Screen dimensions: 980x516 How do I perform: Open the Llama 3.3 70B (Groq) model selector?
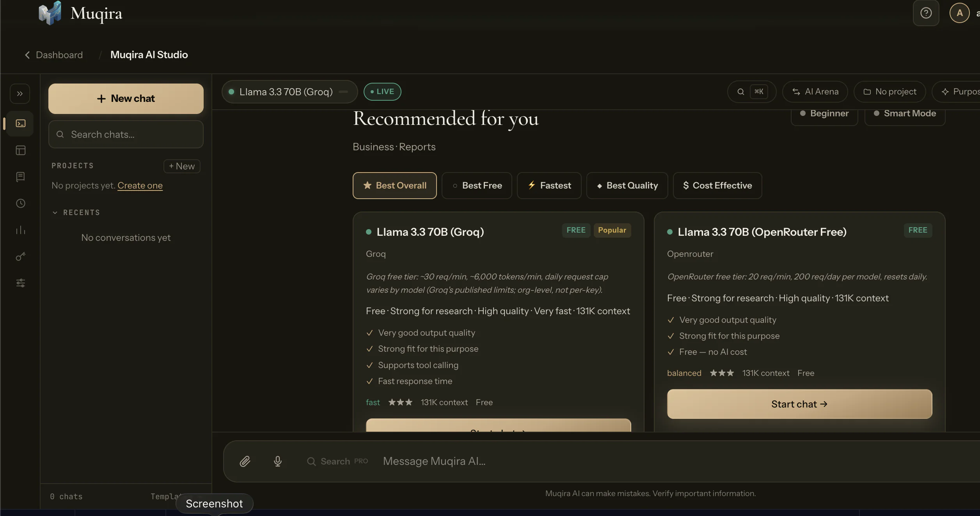tap(289, 92)
